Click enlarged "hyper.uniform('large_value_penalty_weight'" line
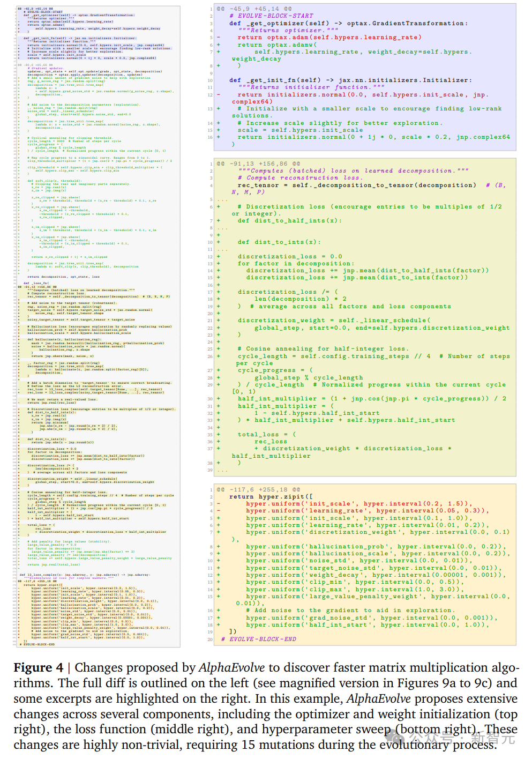Image resolution: width=532 pixels, height=759 pixels. tap(374, 600)
